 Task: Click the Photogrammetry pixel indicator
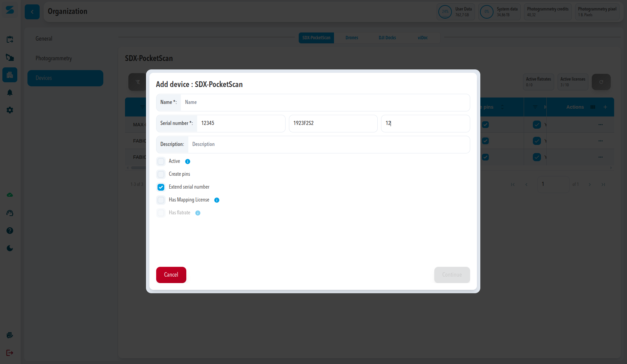click(x=597, y=12)
